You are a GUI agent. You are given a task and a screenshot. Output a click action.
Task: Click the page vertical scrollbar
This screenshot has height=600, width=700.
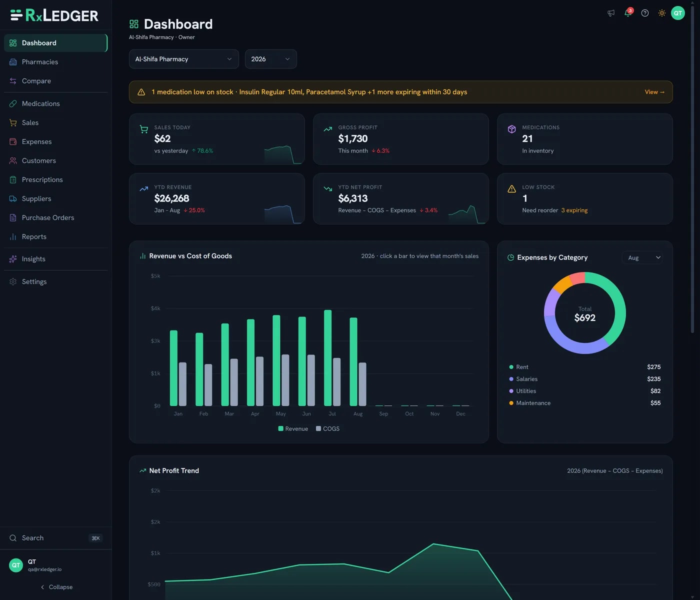coord(692,170)
